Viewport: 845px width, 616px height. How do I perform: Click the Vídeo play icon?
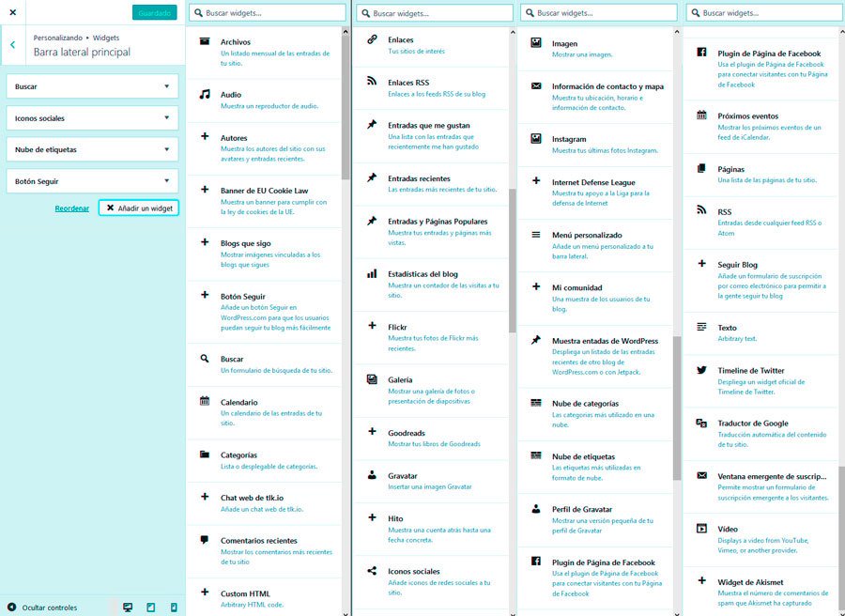click(x=701, y=529)
